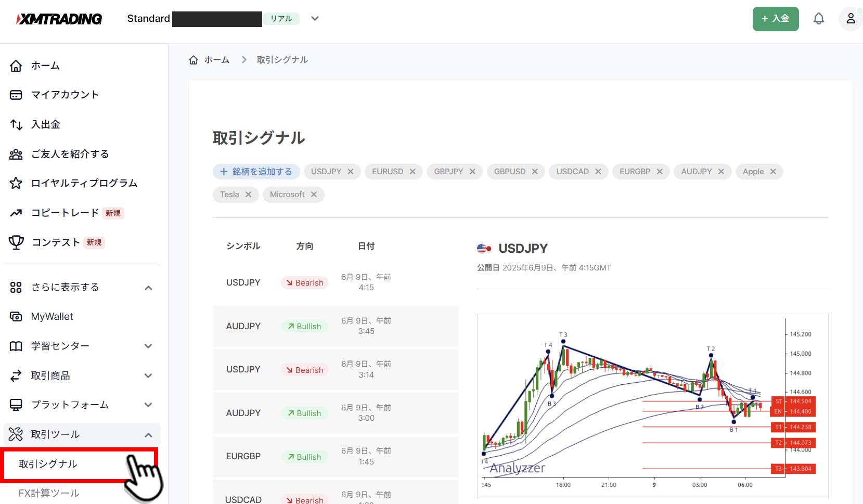Click the trading products swap icon

(16, 376)
